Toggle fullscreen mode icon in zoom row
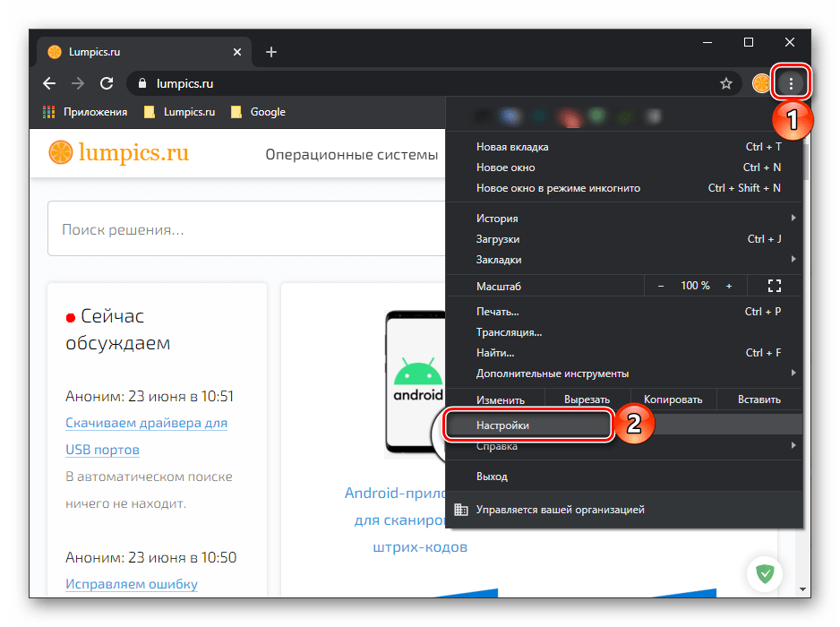 pos(775,286)
